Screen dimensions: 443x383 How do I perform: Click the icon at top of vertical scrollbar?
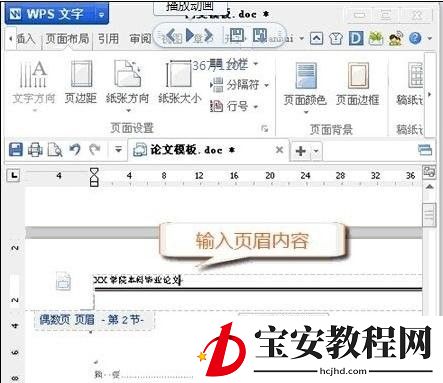[x=429, y=172]
